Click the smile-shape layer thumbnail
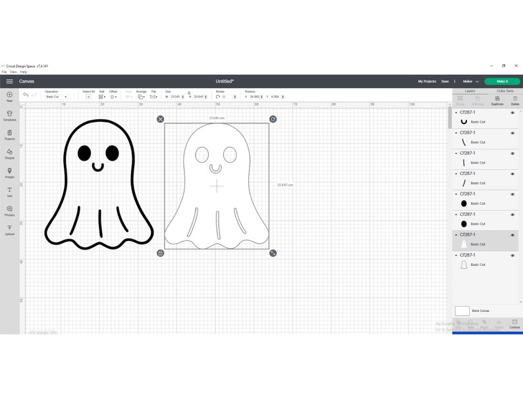The height and width of the screenshot is (420, 523). tap(464, 122)
